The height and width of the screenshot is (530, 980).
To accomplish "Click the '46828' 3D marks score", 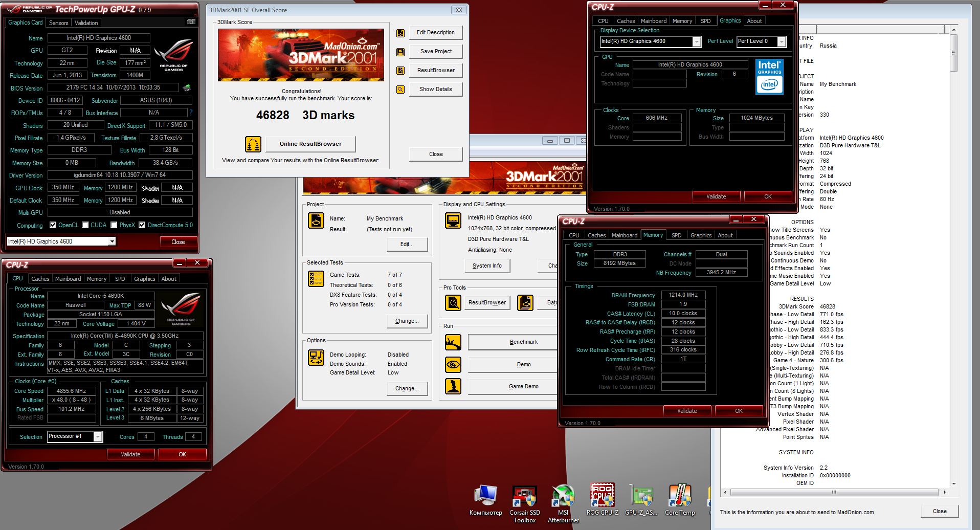I will [273, 116].
